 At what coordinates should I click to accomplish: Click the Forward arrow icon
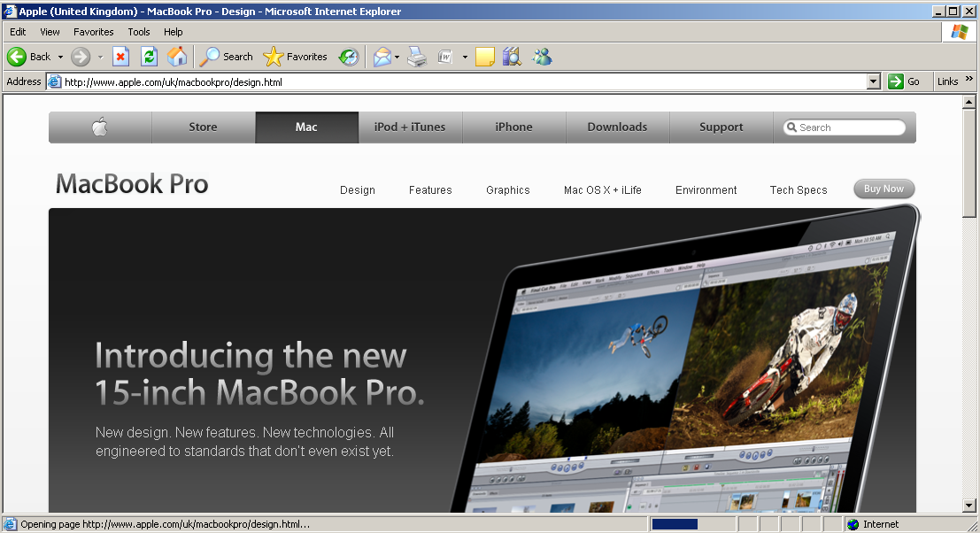tap(80, 57)
